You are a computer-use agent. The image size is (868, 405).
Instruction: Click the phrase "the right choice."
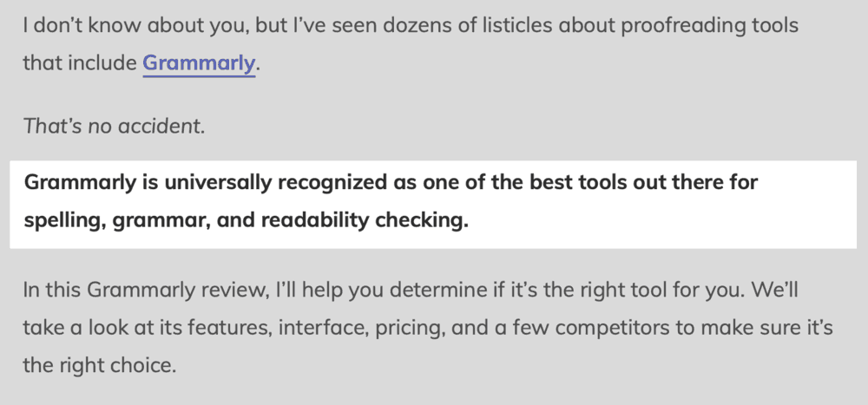tap(100, 366)
